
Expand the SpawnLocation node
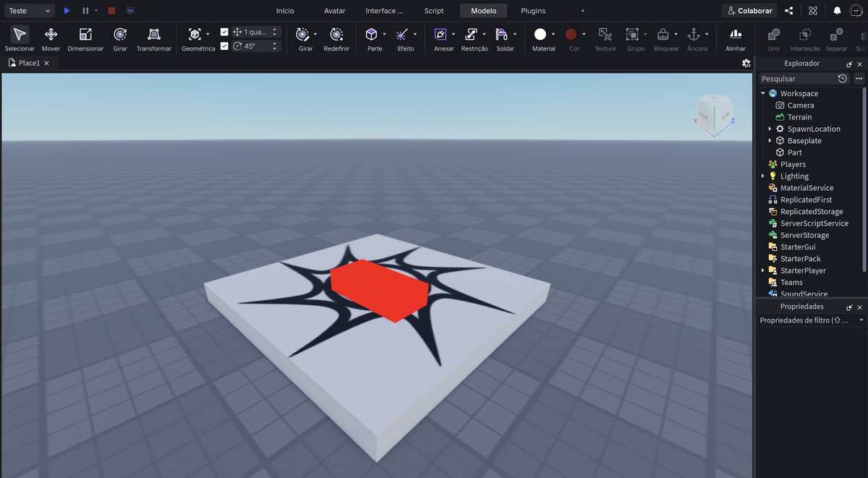[x=770, y=129]
